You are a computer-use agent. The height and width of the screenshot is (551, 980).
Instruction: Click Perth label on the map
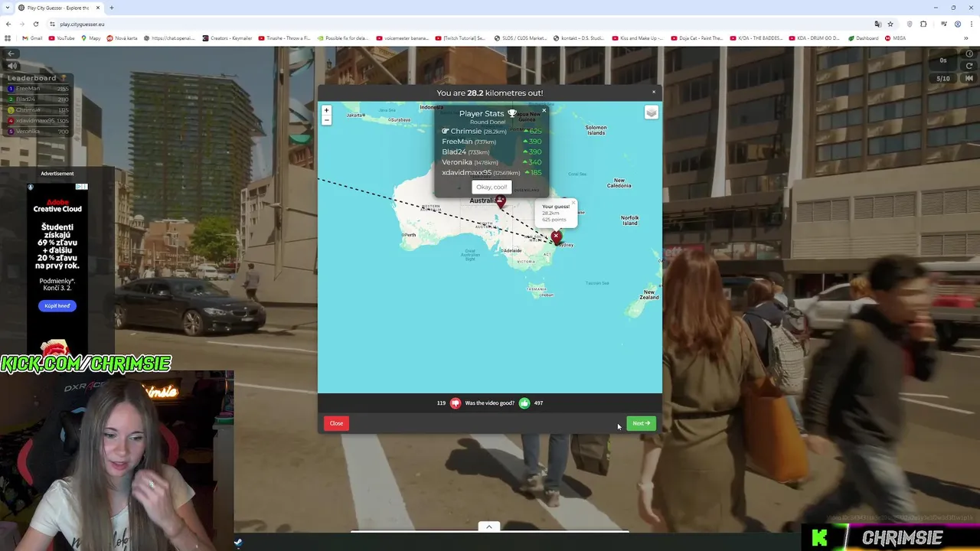(x=410, y=235)
